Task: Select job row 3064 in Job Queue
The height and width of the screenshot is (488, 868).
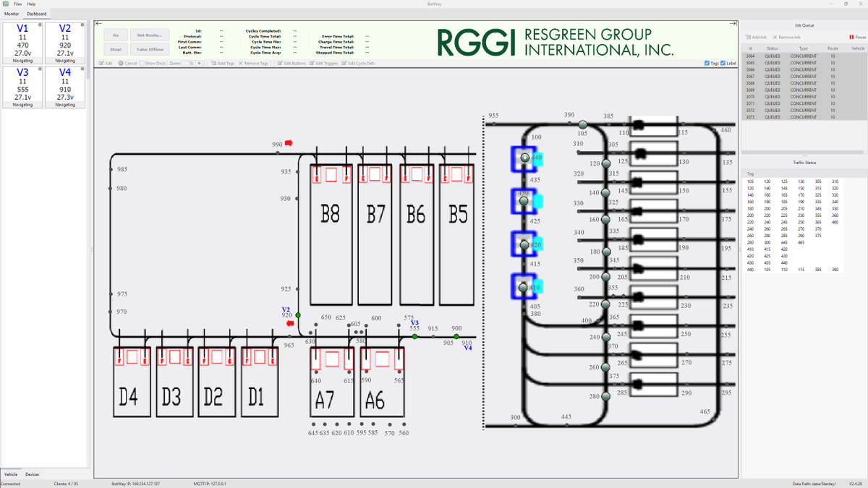Action: 804,56
